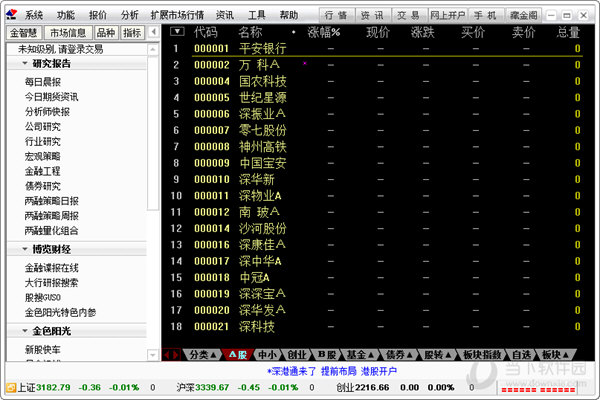Open 新股快车 in the sidebar
Screen dimensions: 600x400
coord(43,349)
